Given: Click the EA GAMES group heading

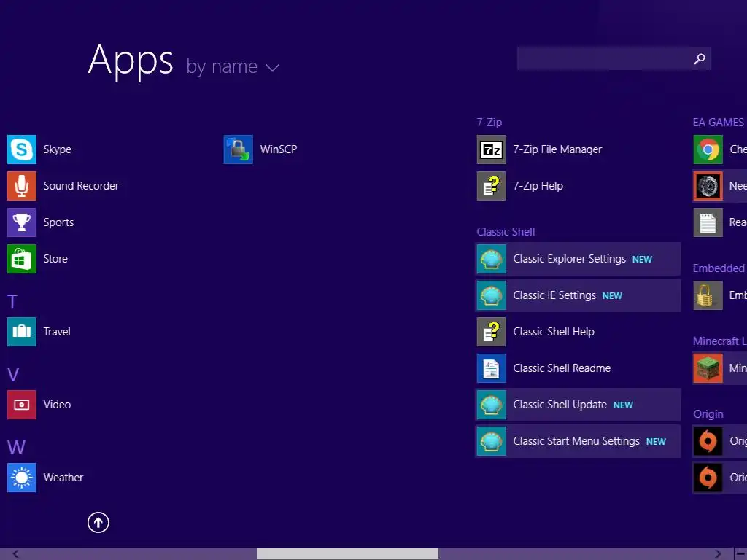Looking at the screenshot, I should pos(719,122).
